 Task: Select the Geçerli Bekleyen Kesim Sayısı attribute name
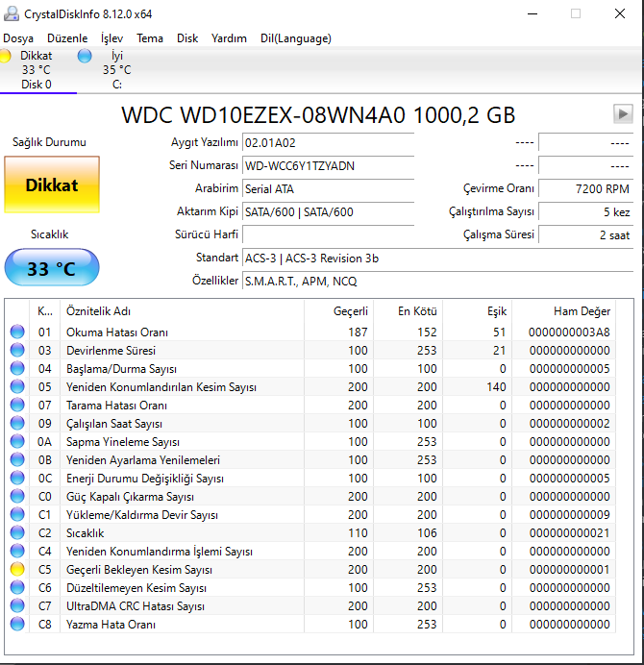(139, 570)
